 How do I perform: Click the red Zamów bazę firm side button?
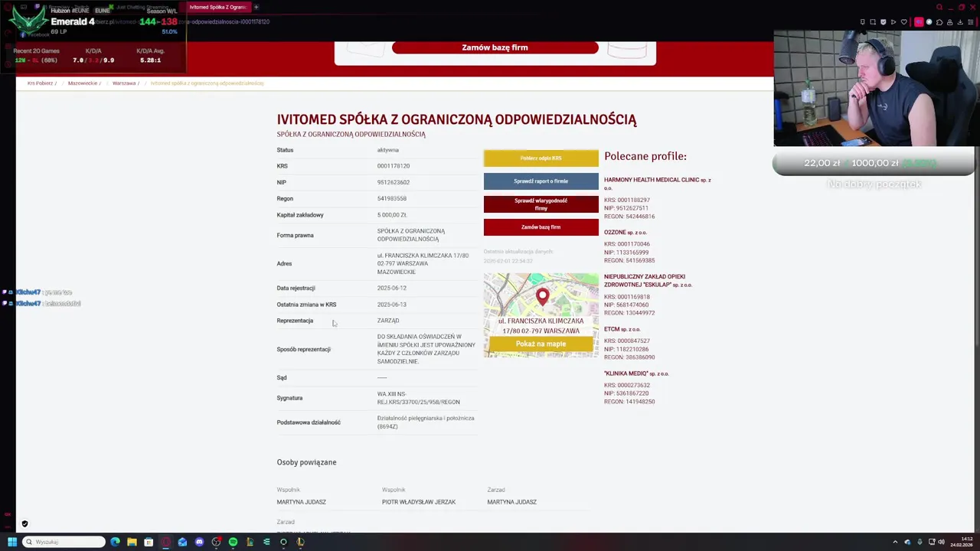point(541,227)
